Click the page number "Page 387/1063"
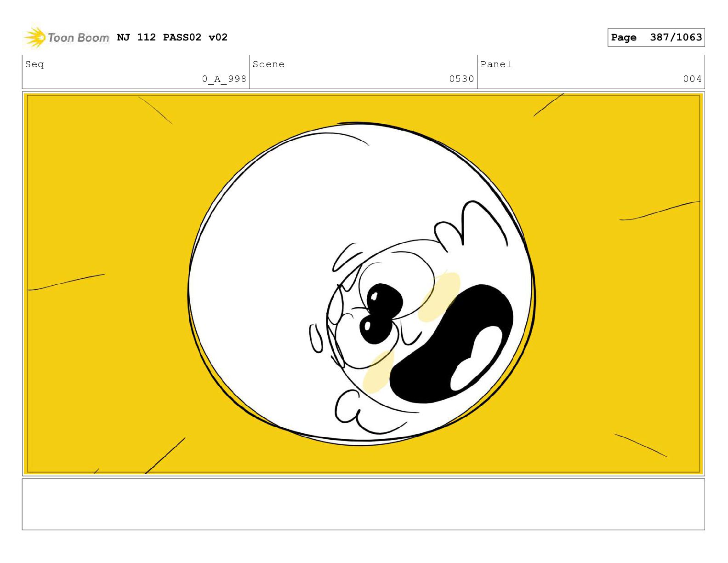Screen dimensions: 728x563 point(656,37)
